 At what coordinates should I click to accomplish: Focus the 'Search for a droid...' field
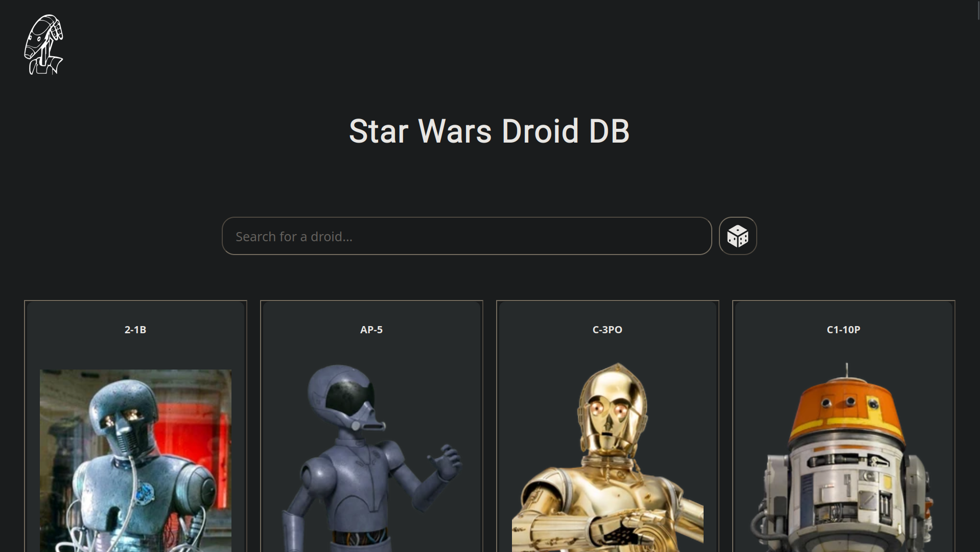tap(466, 236)
